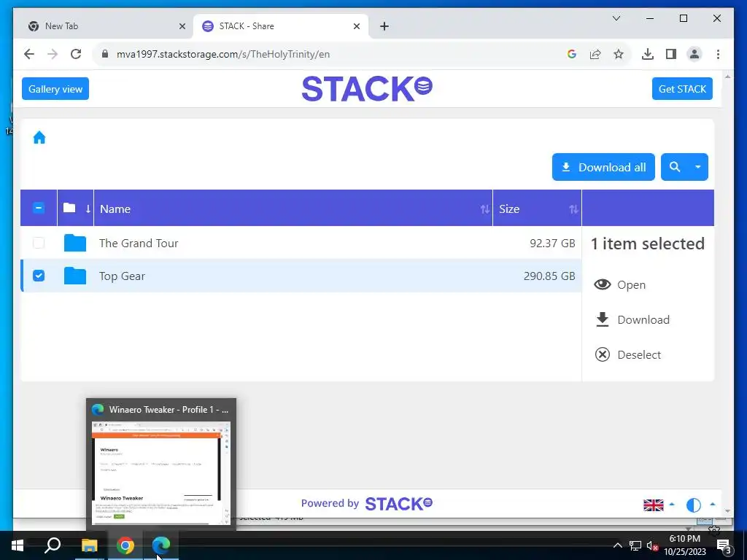Bookmark this page with the star icon

tap(619, 54)
